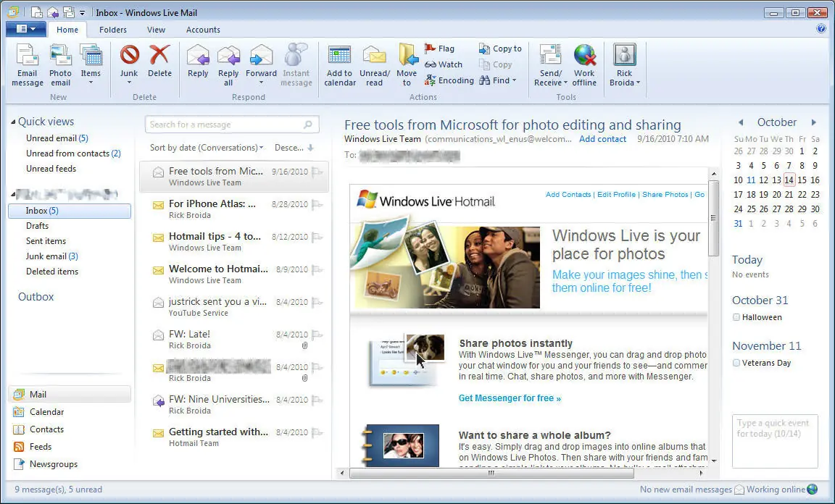Flag the Welcome to Hotmail message
This screenshot has height=504, width=835.
coord(317,269)
